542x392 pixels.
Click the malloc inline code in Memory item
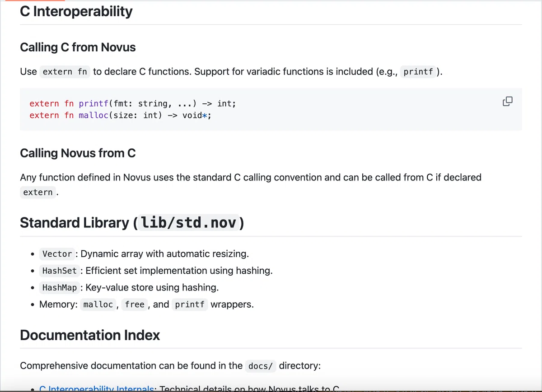(x=98, y=304)
